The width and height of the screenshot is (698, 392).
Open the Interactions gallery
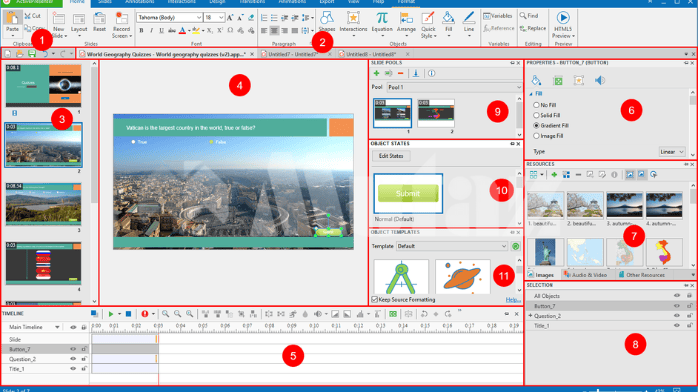(x=353, y=22)
